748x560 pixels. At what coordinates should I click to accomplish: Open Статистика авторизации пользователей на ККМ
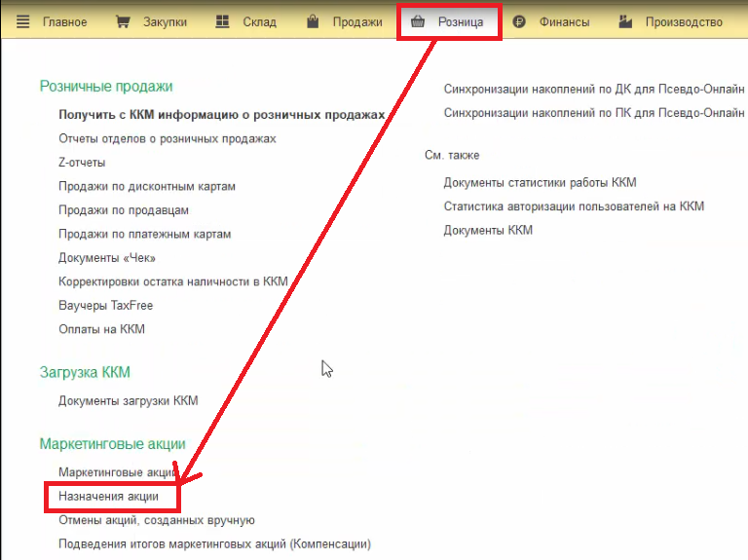pos(573,206)
